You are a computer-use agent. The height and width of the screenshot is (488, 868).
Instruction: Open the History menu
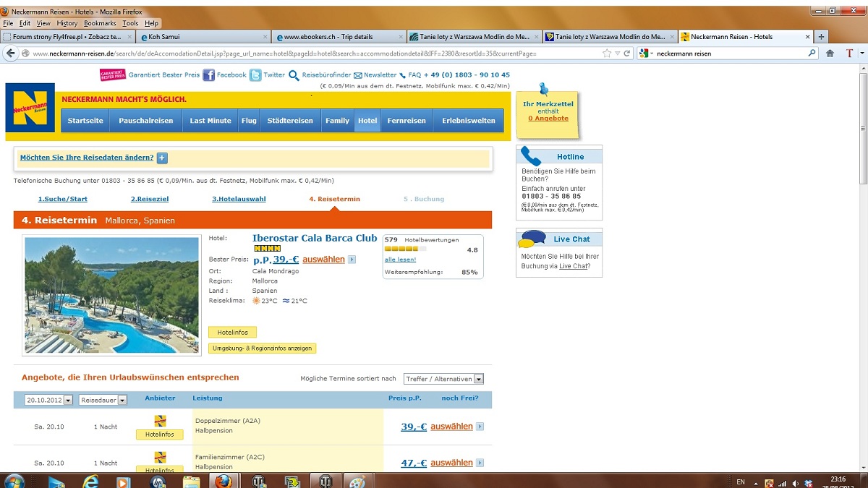tap(67, 23)
